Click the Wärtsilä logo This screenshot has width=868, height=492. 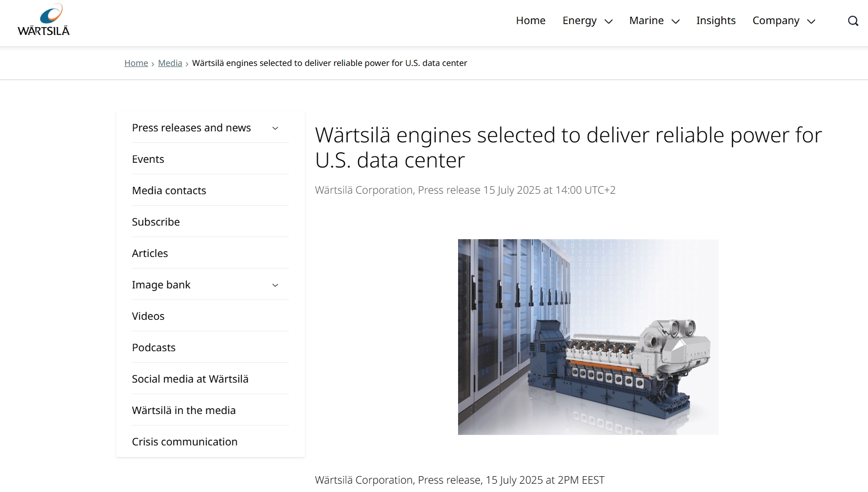[x=43, y=19]
